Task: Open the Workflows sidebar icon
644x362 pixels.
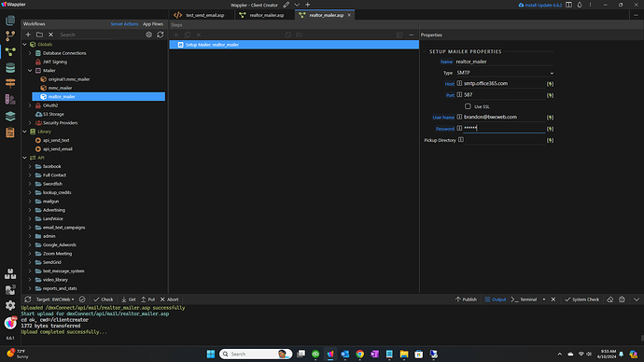Action: click(x=10, y=51)
